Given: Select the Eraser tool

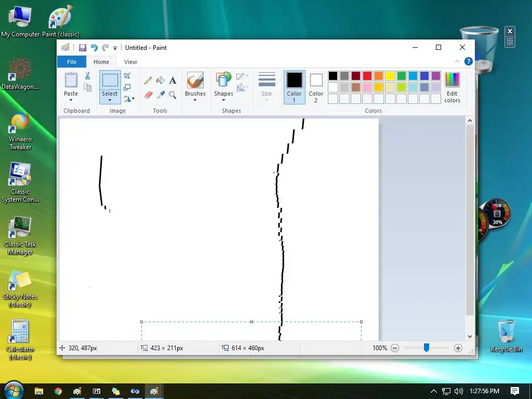Looking at the screenshot, I should click(x=148, y=95).
